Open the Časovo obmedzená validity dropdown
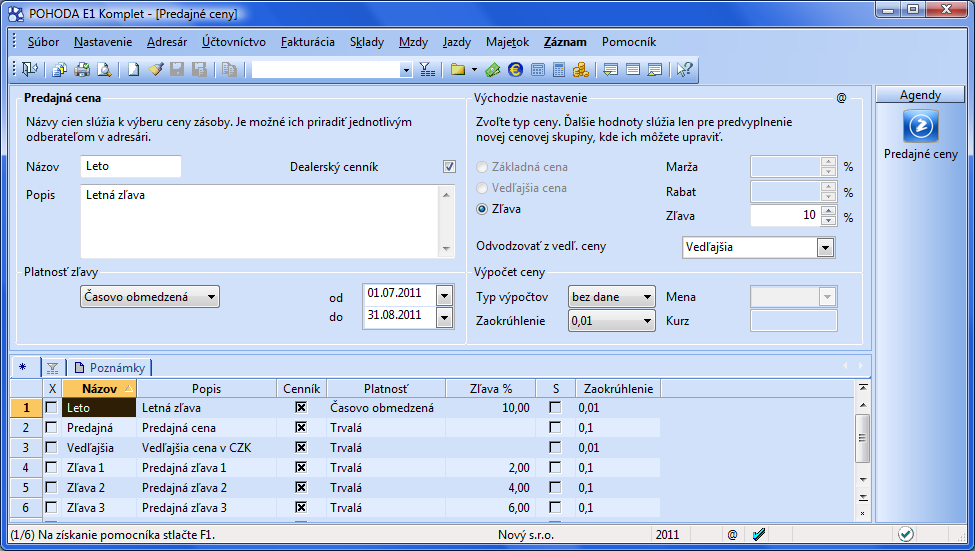Viewport: 975px width, 551px height. pyautogui.click(x=150, y=297)
